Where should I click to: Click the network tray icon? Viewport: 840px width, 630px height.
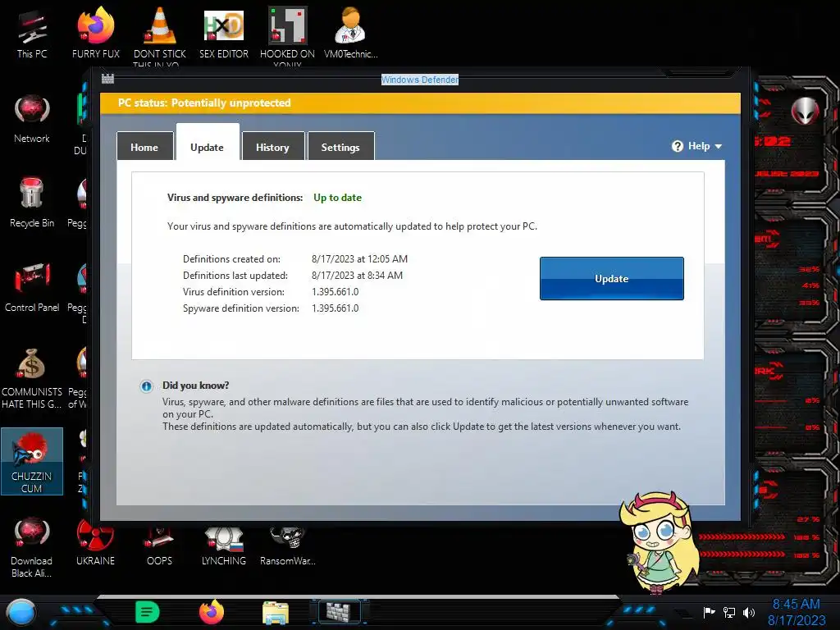tap(729, 612)
